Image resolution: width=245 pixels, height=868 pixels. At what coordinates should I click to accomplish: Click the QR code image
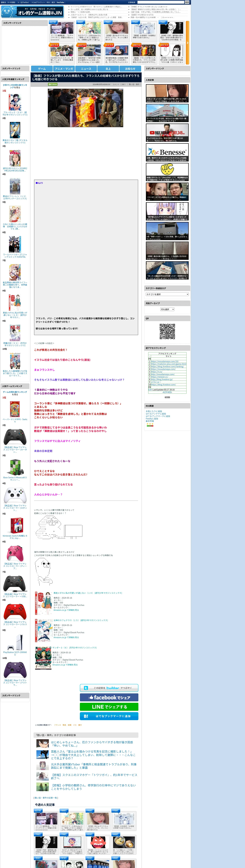[x=167, y=332]
